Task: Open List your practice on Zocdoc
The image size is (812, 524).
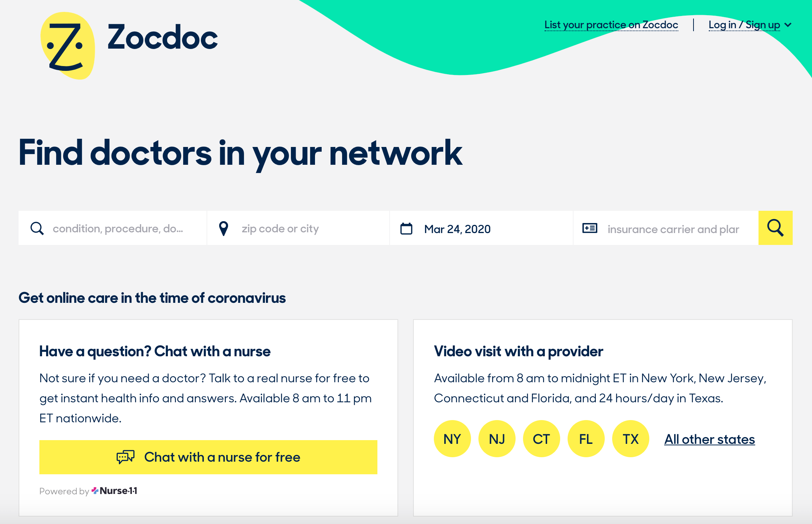Action: click(611, 25)
